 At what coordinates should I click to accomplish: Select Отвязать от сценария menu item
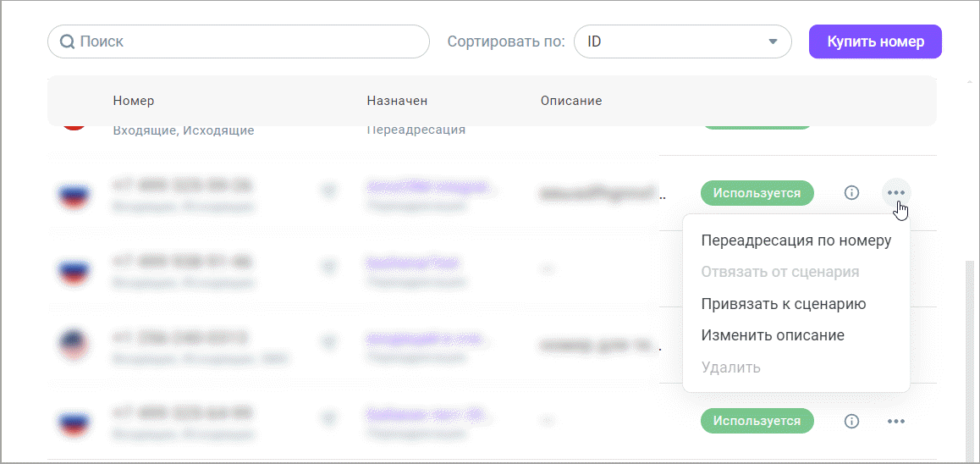(780, 272)
